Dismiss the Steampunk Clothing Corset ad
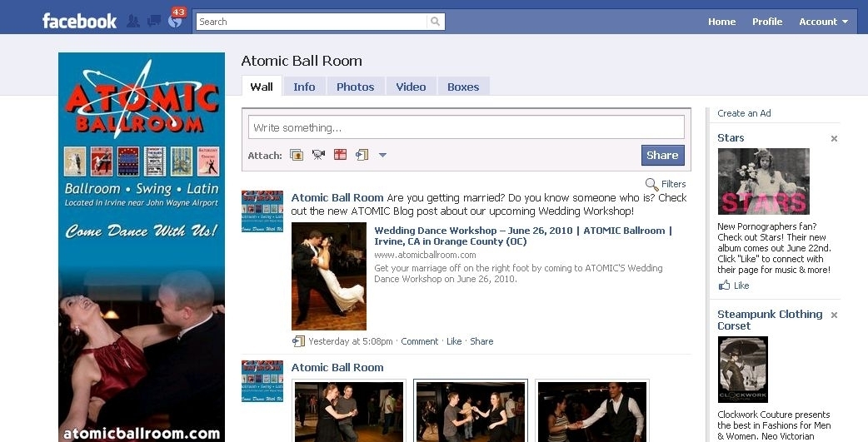The width and height of the screenshot is (868, 442). point(834,315)
